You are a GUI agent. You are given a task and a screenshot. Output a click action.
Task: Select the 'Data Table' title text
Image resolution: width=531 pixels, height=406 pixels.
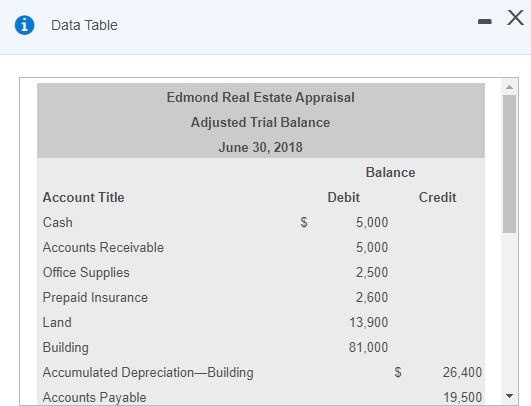[x=84, y=25]
